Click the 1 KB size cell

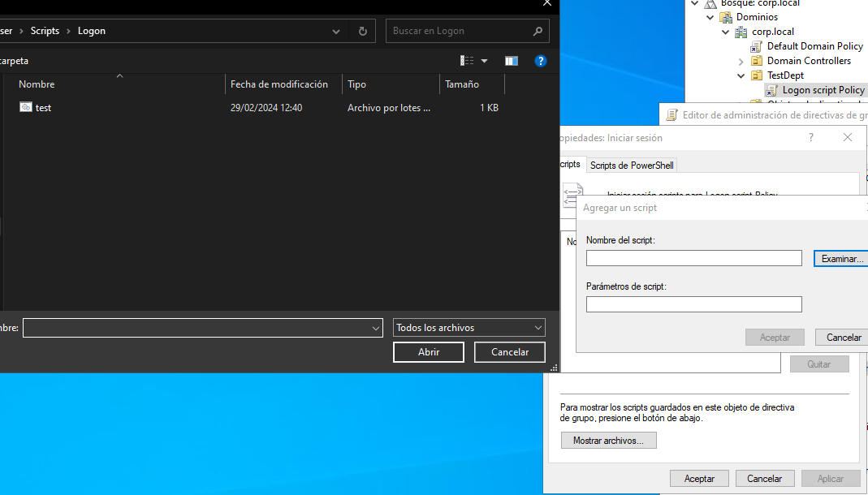pos(489,108)
